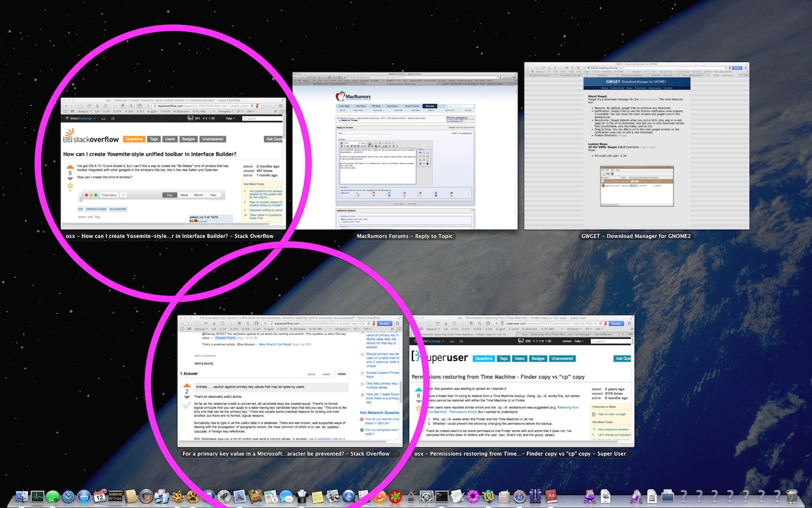Expand help dropdown in Yosemite question window
The width and height of the screenshot is (812, 508).
230,119
